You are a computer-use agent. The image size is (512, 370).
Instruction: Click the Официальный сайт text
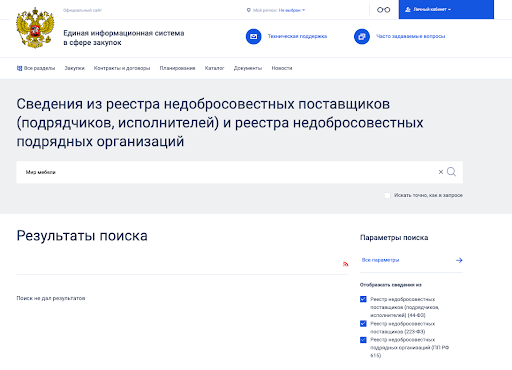tap(82, 10)
